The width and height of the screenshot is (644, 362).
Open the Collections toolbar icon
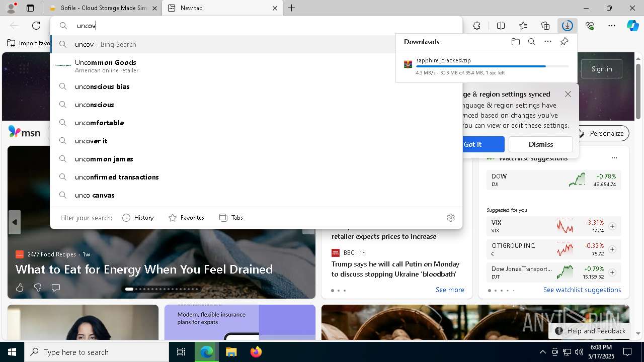pyautogui.click(x=545, y=26)
